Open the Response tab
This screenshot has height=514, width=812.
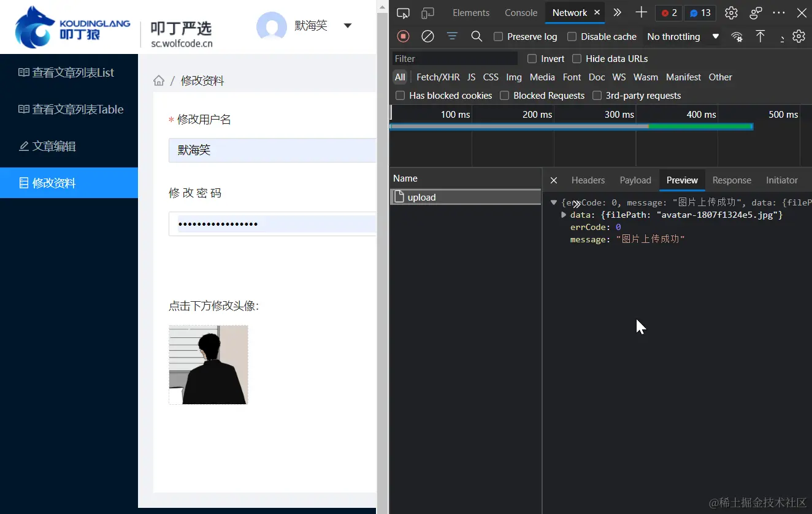732,180
